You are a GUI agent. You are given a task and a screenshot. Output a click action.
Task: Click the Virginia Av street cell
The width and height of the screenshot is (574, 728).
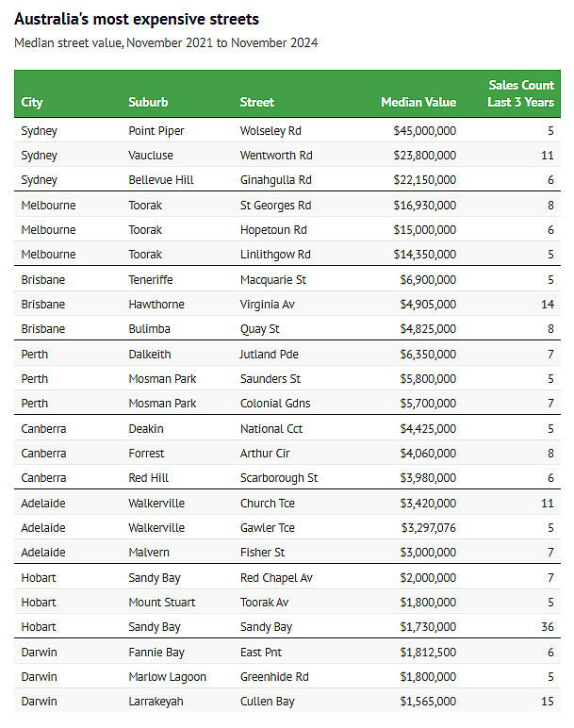[268, 305]
